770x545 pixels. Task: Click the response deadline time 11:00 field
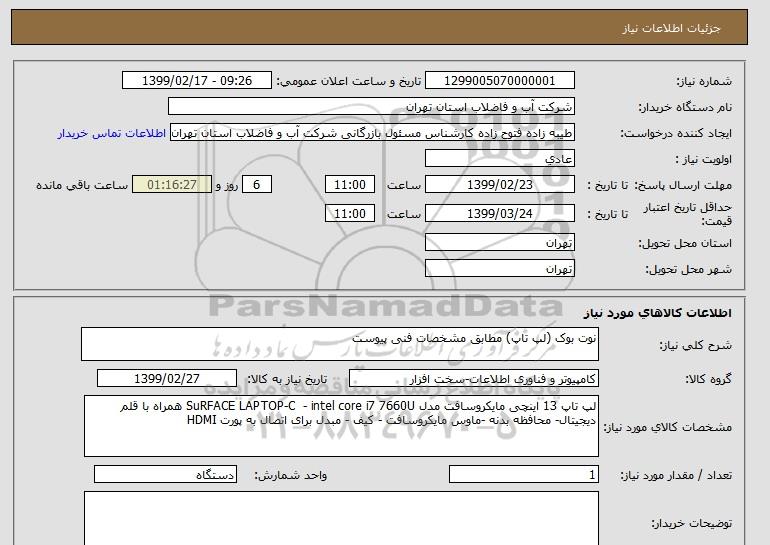click(350, 185)
